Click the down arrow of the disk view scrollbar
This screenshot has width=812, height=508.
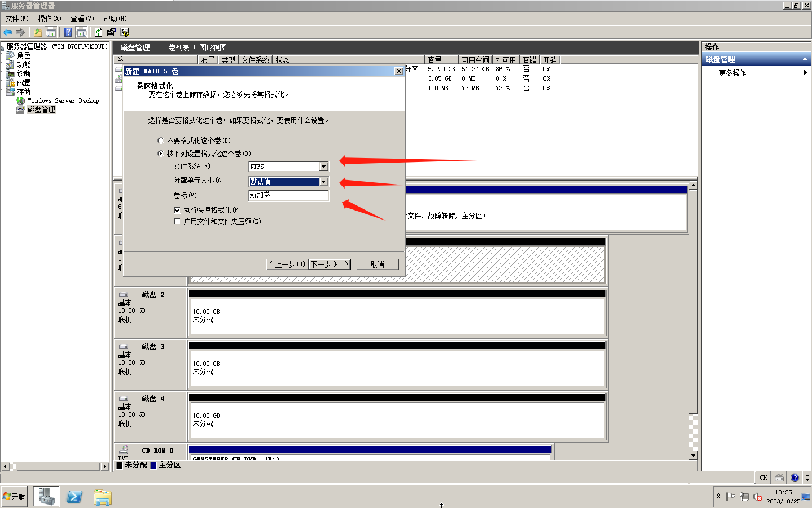tap(693, 456)
